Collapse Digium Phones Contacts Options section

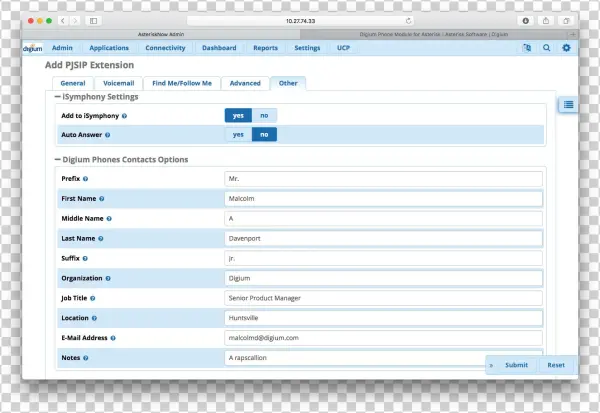[57, 159]
